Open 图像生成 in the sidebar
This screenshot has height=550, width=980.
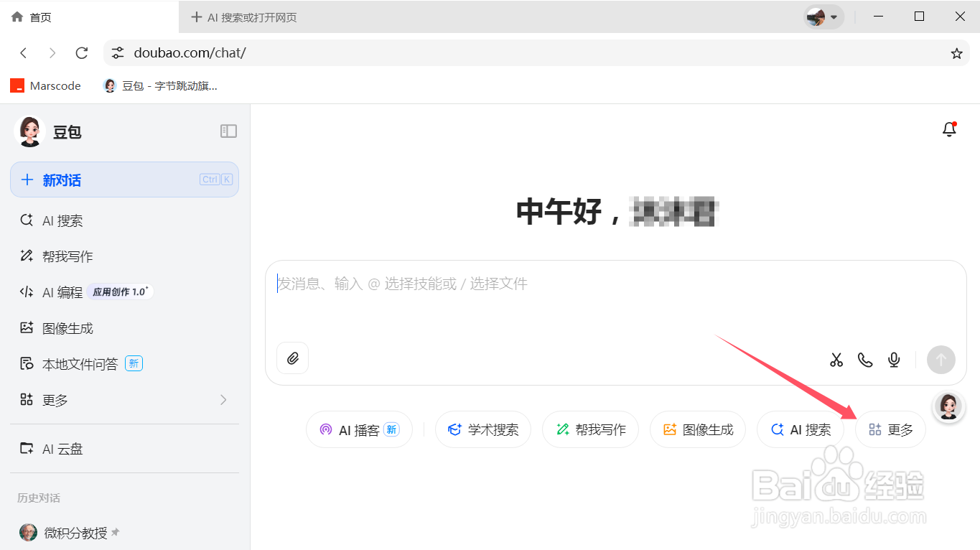[124, 328]
